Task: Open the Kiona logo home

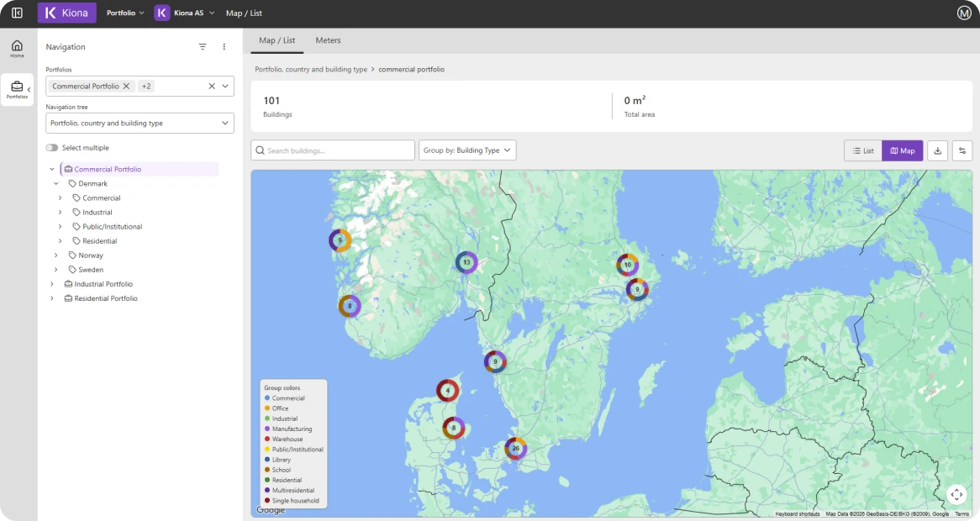Action: click(67, 13)
